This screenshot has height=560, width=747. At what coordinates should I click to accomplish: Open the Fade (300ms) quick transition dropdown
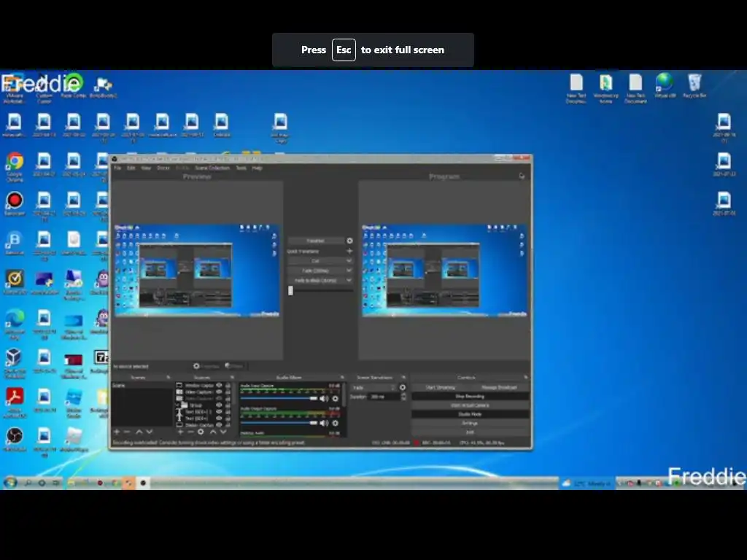coord(349,271)
